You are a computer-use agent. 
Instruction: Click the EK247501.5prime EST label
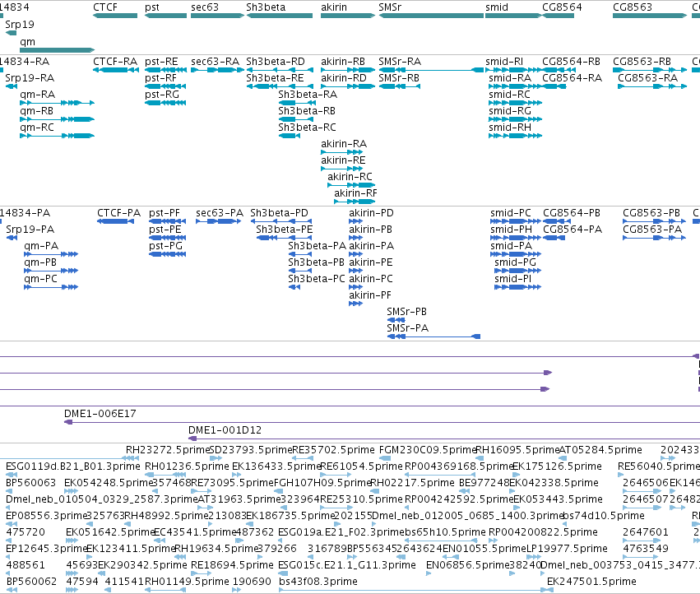click(591, 582)
